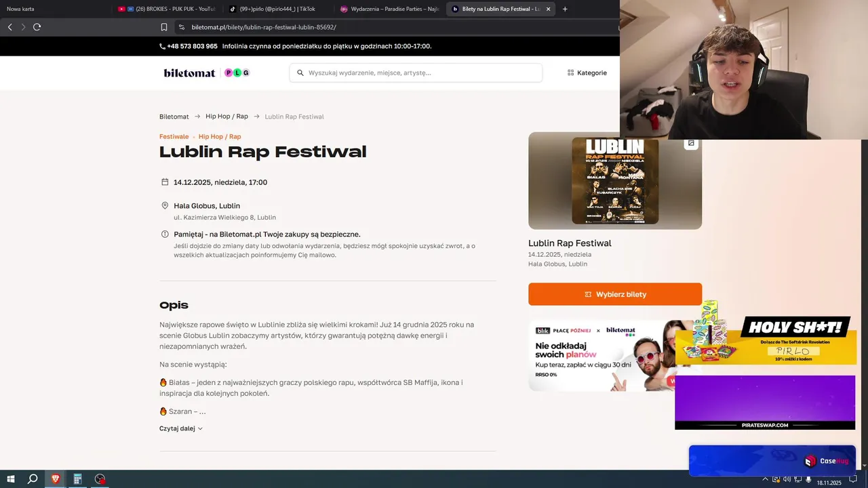
Task: Click the location pin icon
Action: click(x=165, y=205)
